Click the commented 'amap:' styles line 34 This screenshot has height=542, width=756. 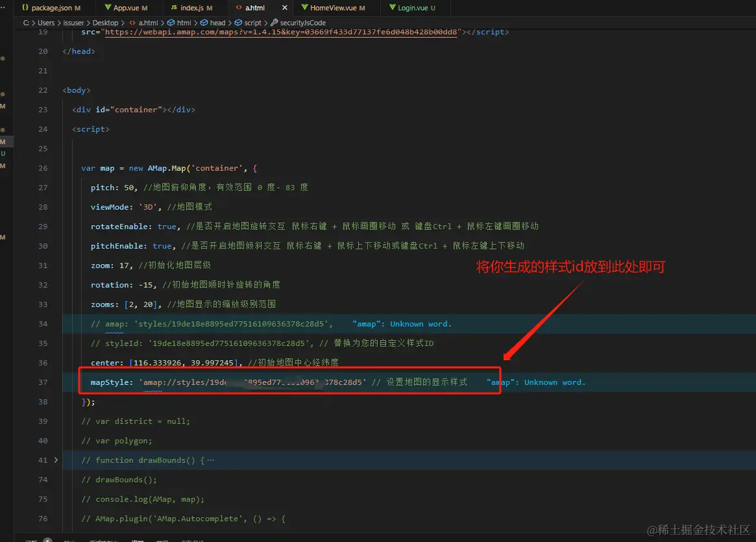click(x=212, y=324)
